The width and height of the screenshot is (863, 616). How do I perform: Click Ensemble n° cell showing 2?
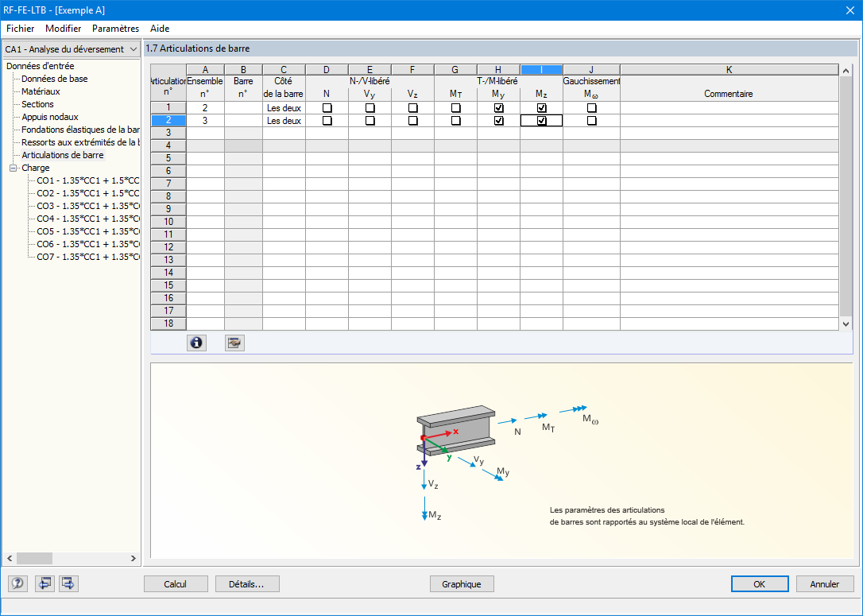[x=205, y=108]
